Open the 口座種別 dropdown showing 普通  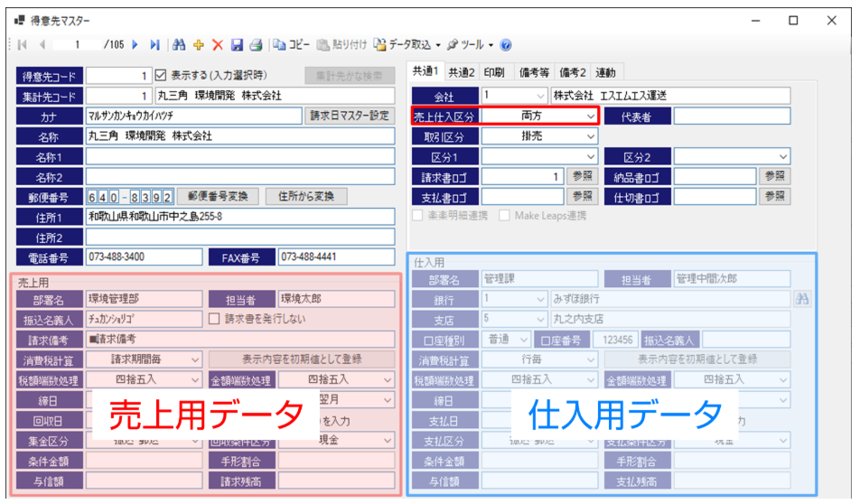[524, 340]
